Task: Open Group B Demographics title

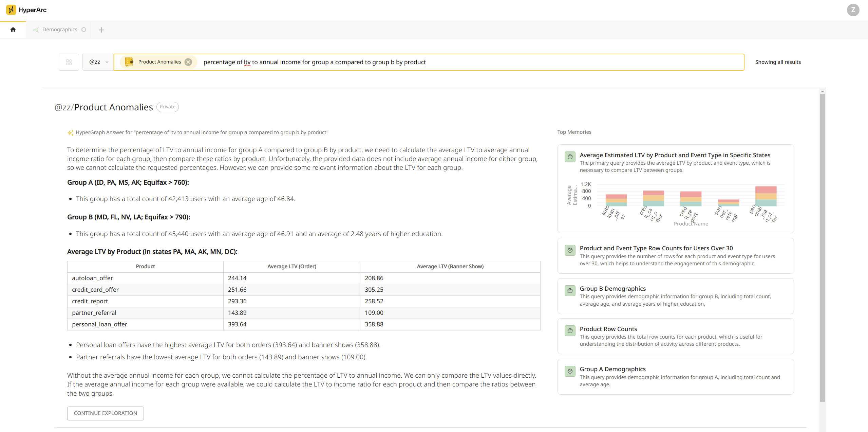Action: point(613,289)
